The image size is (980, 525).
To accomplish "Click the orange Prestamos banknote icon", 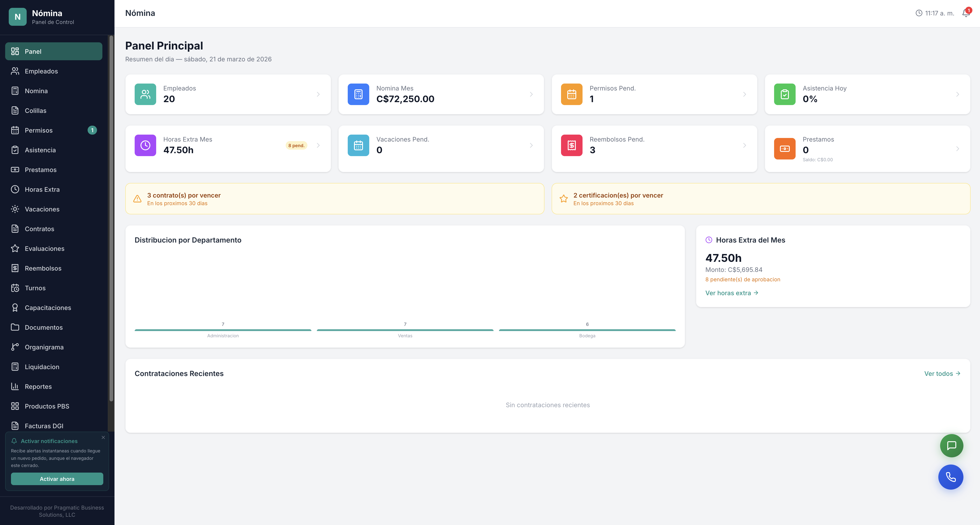I will click(x=784, y=149).
